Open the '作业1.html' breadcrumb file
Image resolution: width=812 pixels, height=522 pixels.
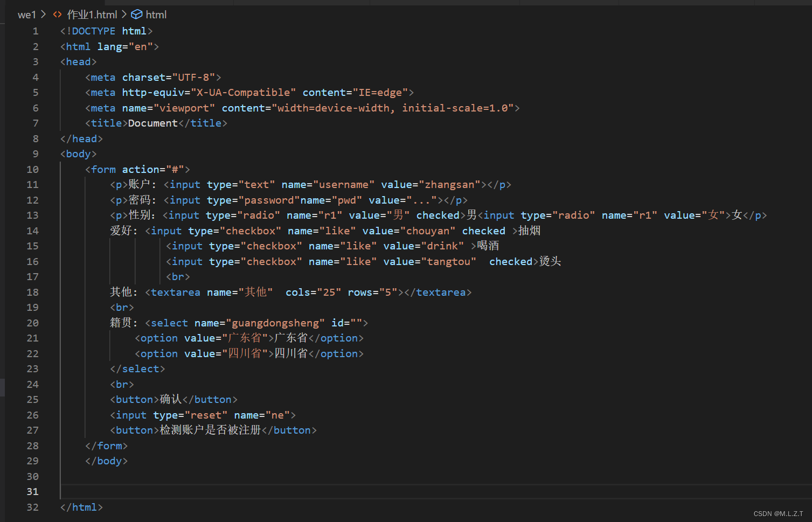click(x=92, y=15)
